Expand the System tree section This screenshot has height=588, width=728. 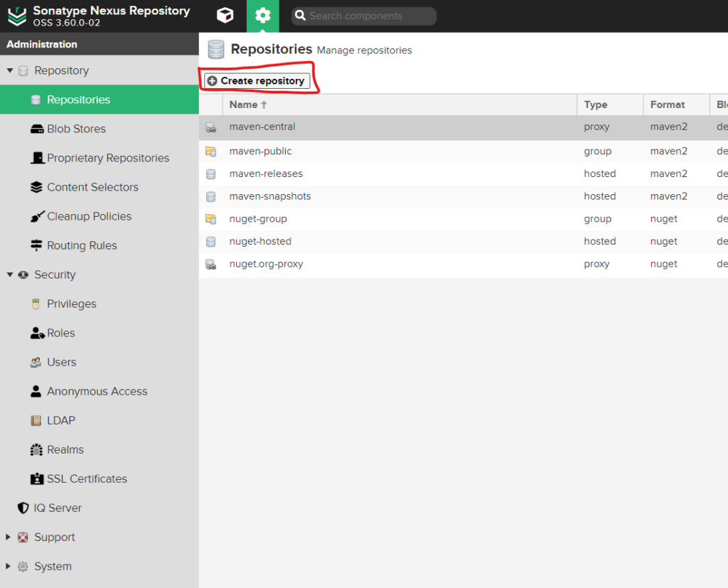[x=9, y=567]
